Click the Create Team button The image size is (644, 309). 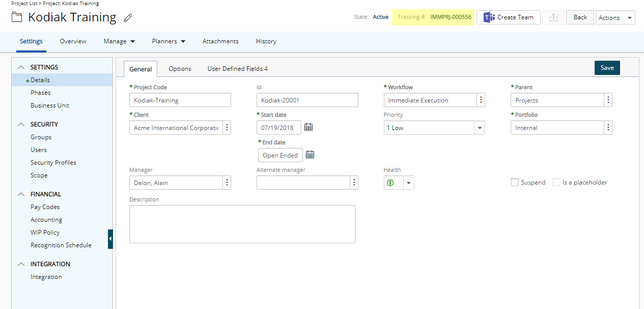click(508, 17)
